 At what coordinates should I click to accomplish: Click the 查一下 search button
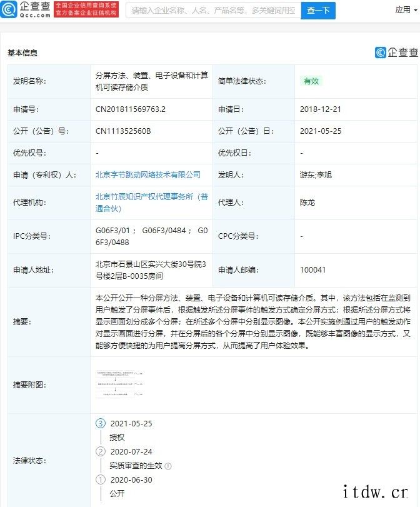[318, 11]
